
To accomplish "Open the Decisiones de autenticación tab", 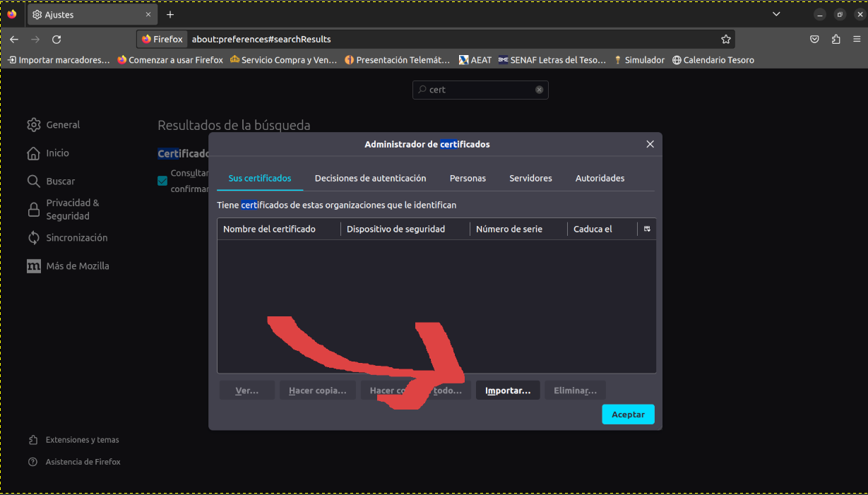I will coord(370,179).
